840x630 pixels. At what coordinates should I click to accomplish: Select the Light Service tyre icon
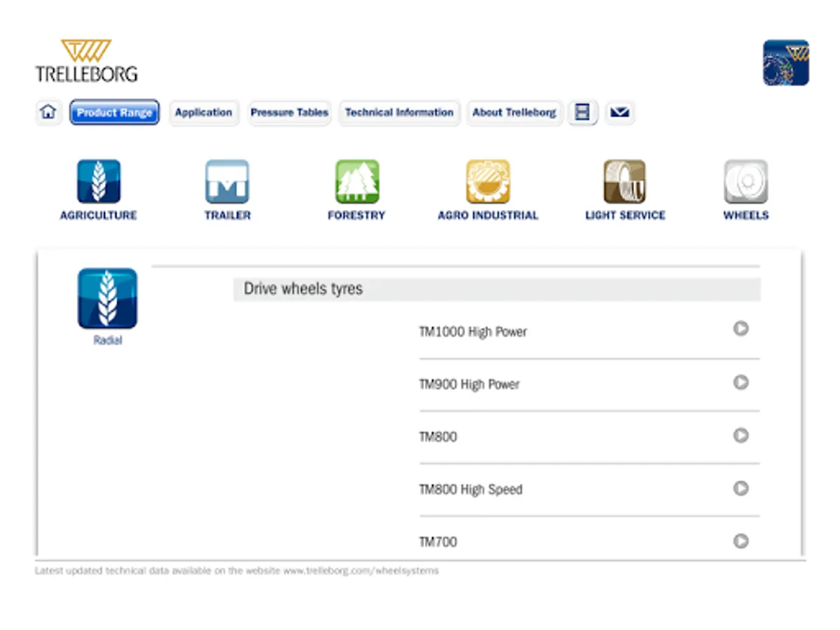point(625,181)
